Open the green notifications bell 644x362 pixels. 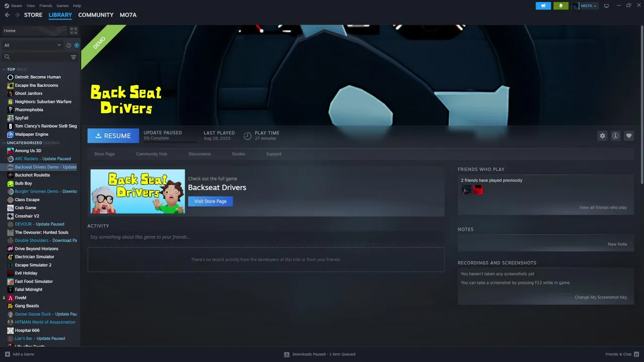click(x=561, y=6)
